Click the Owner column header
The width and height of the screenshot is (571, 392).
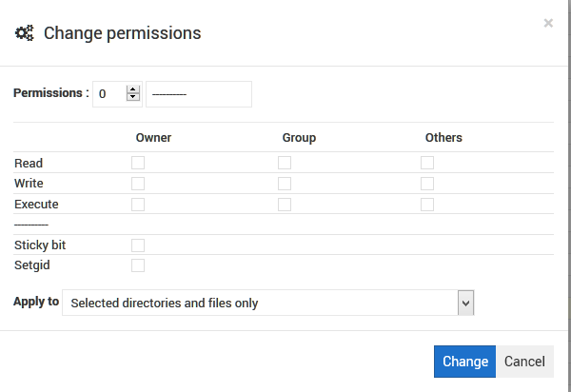pyautogui.click(x=153, y=138)
